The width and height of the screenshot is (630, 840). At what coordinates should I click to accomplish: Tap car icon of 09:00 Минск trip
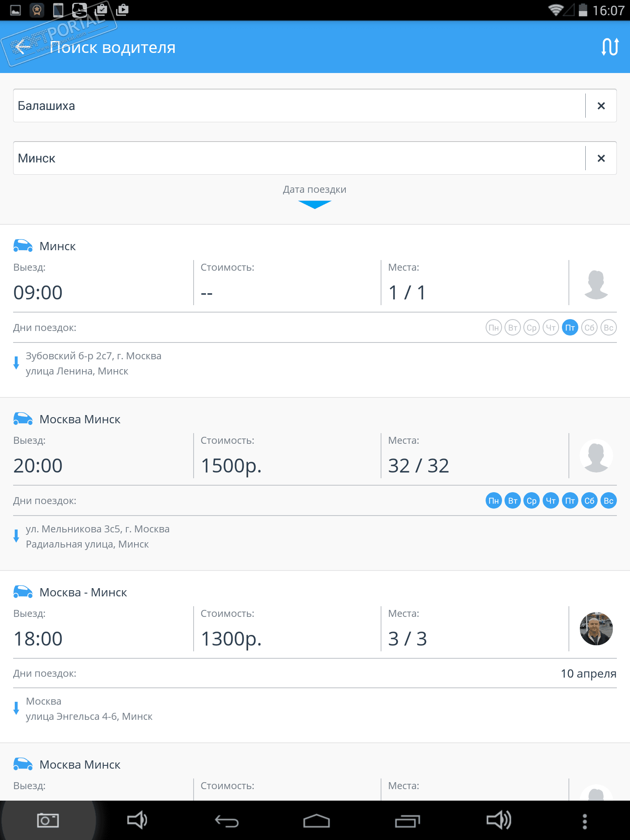click(23, 245)
